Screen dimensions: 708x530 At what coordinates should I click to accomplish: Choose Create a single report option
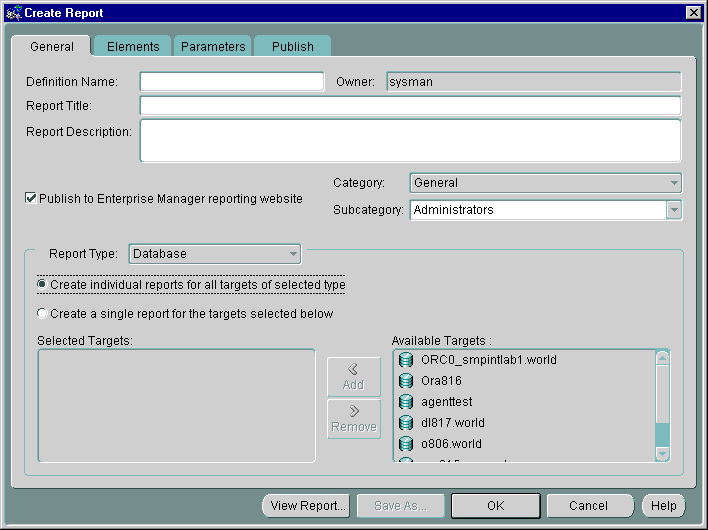42,314
